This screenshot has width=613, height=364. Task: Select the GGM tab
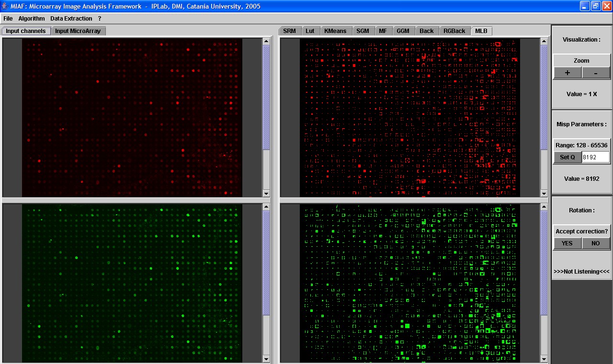403,31
